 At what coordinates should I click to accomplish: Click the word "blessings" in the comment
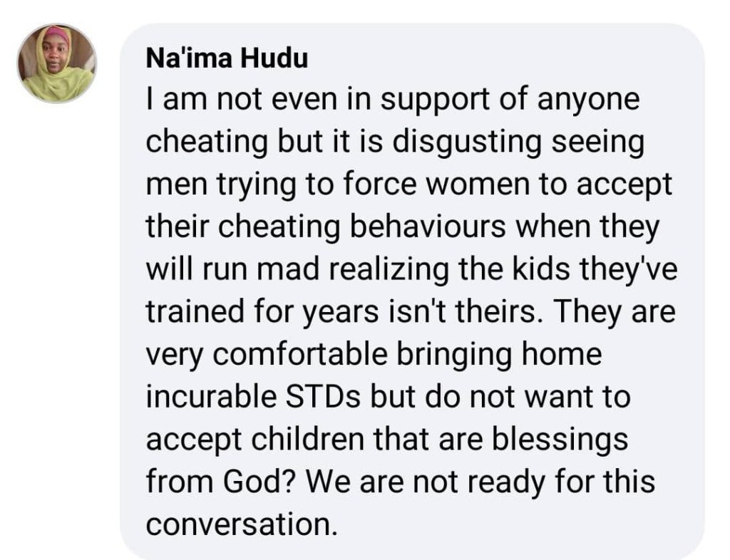pos(560,440)
